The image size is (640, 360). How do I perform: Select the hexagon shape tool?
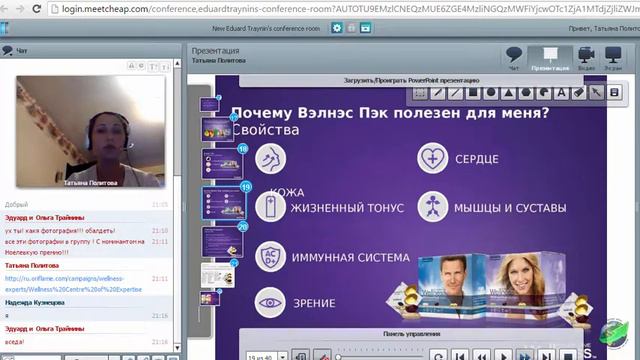[x=526, y=93]
